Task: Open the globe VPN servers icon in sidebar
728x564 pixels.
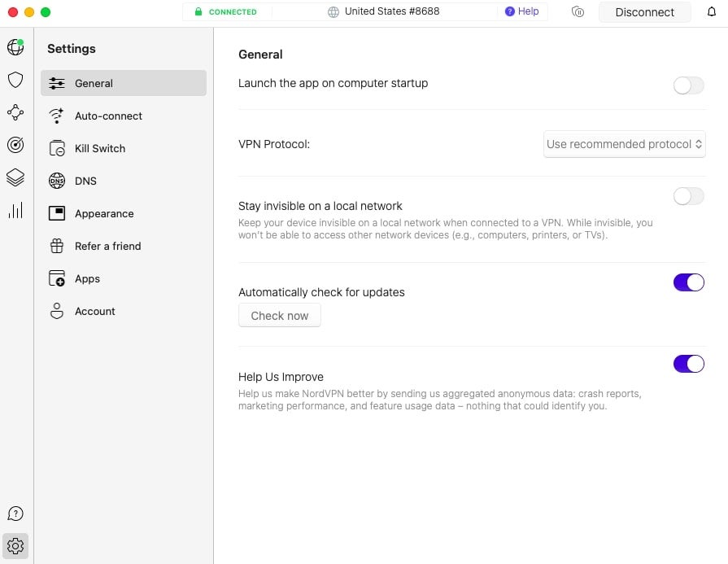Action: [x=15, y=47]
